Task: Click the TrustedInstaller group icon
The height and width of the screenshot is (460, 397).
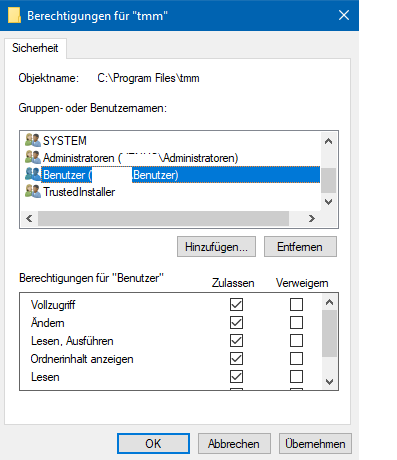Action: [x=33, y=191]
